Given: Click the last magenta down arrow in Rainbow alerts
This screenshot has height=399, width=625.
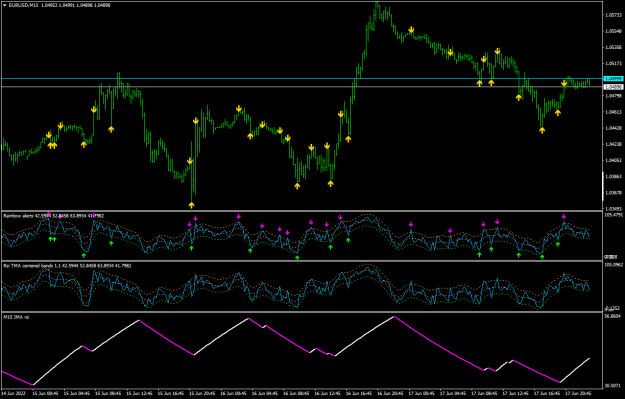Looking at the screenshot, I should coord(564,216).
